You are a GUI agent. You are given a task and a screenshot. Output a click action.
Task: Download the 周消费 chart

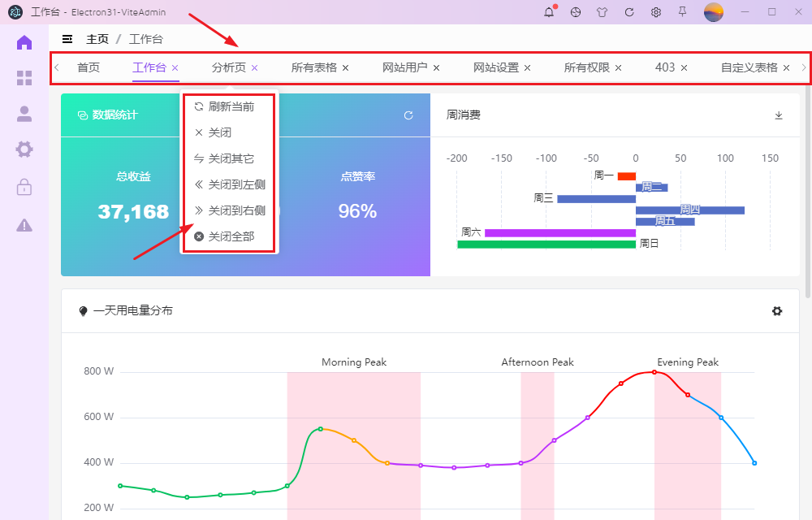point(779,115)
